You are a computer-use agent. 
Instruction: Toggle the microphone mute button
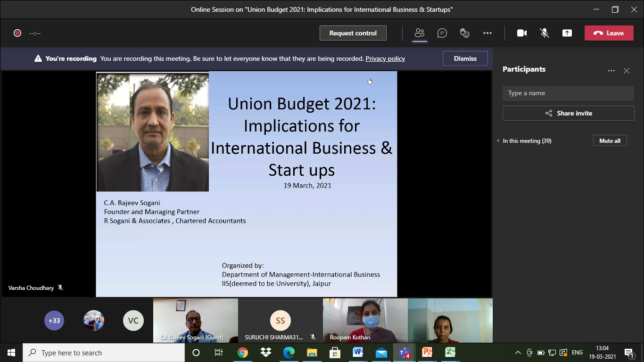coord(544,33)
